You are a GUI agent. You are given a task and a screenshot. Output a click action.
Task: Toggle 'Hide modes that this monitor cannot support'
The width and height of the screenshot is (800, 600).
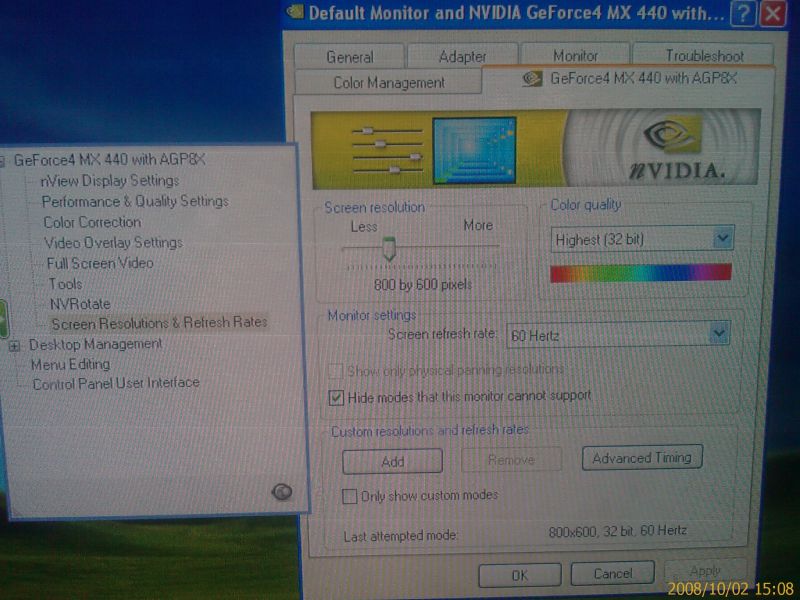tap(336, 397)
